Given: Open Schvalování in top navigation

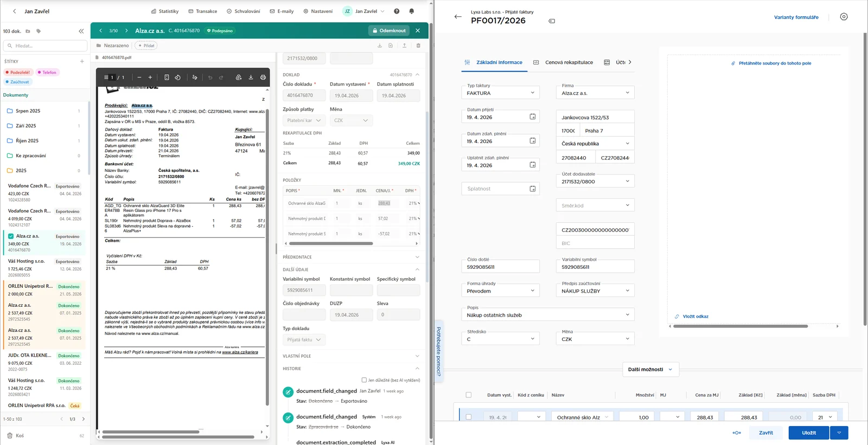Looking at the screenshot, I should 244,11.
